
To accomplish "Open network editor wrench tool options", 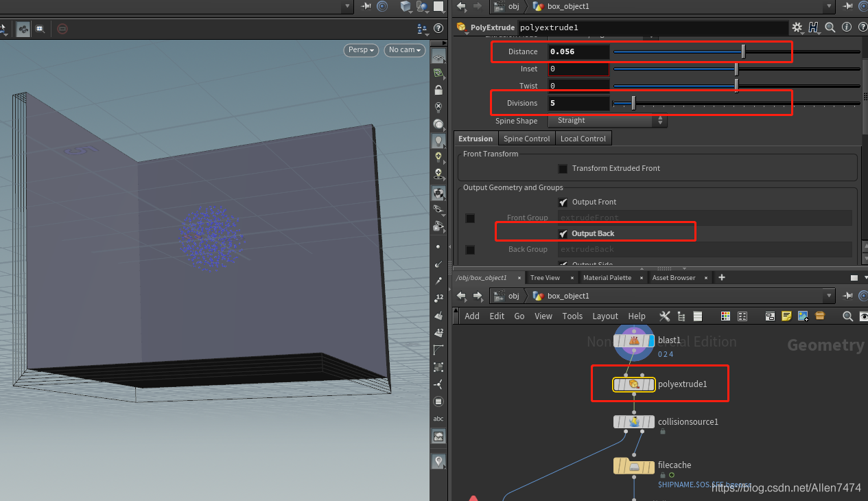I will point(664,316).
